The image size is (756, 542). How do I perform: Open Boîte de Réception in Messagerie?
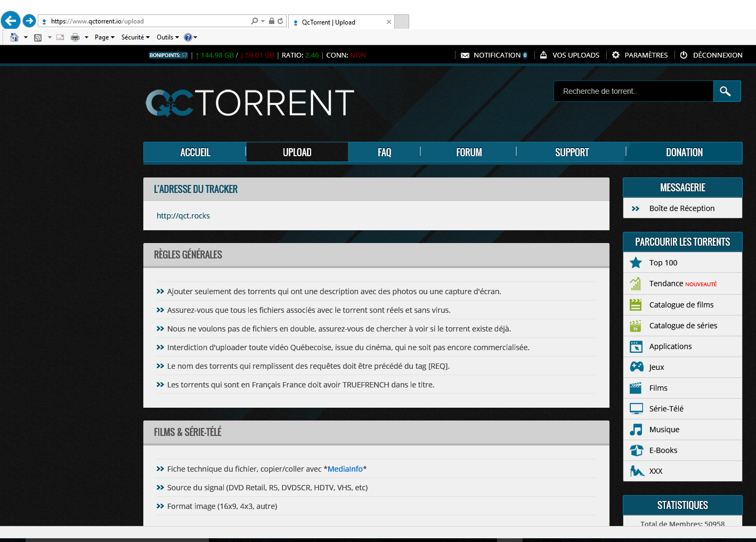point(682,208)
